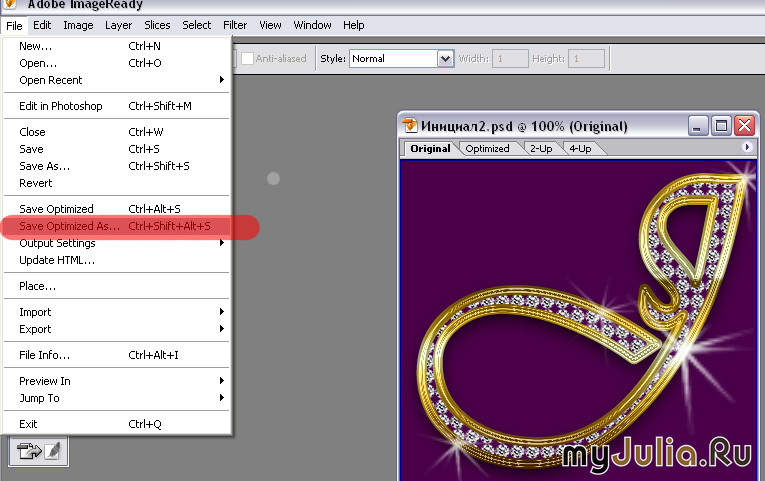Open the Image menu
The height and width of the screenshot is (481, 765).
click(78, 25)
